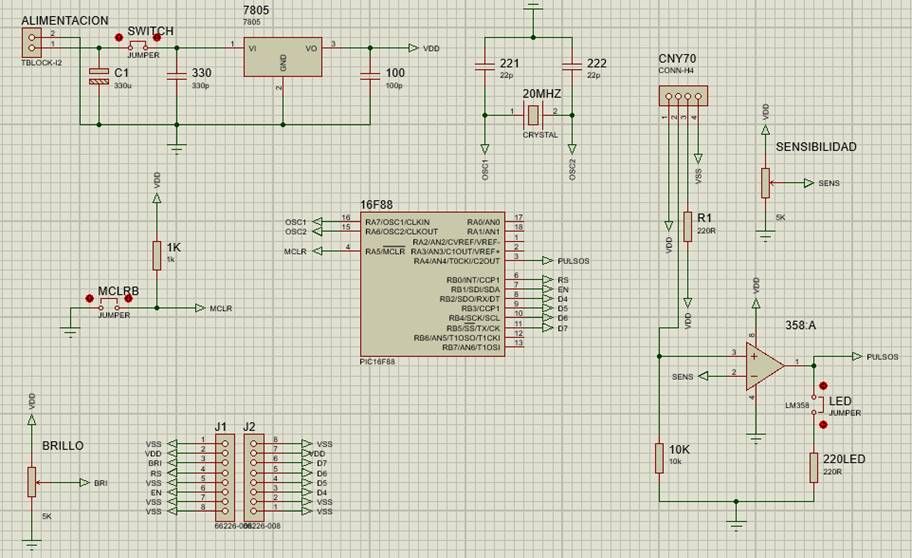Click the J2 eight-pin header connector

[x=251, y=477]
